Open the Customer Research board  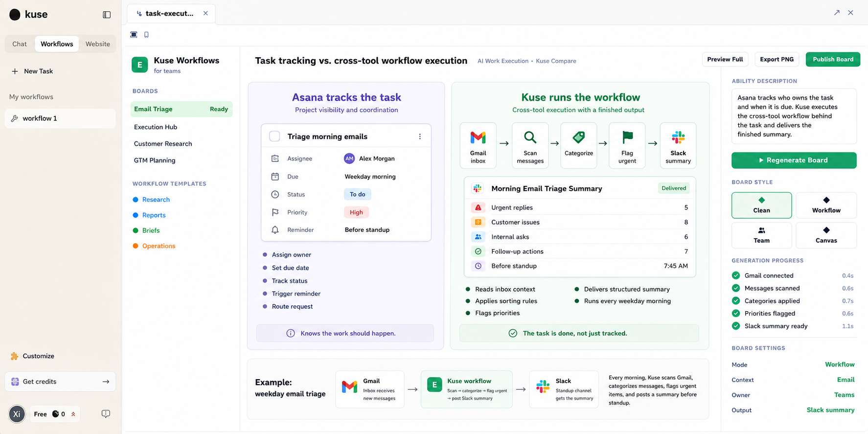coord(163,144)
